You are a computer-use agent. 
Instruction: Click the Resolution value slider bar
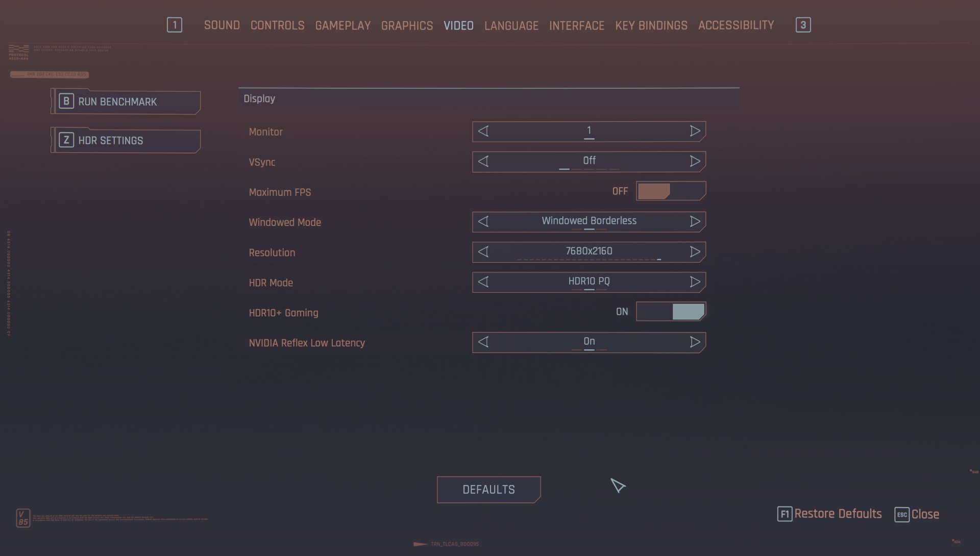[589, 259]
